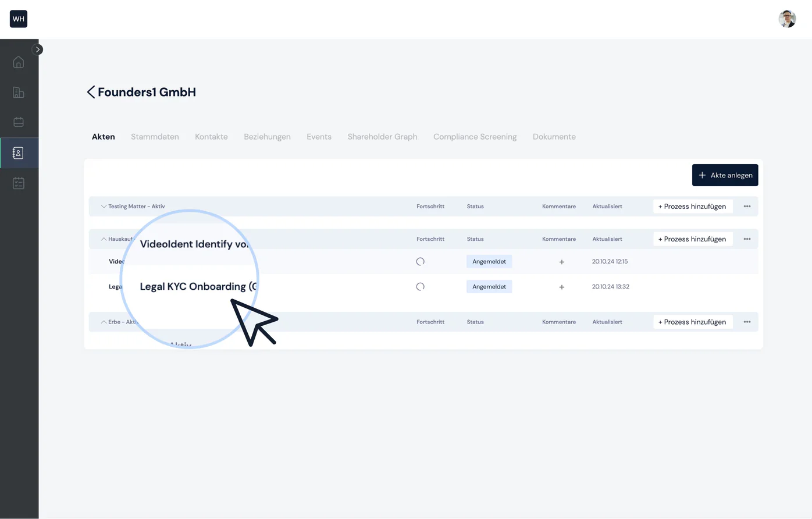This screenshot has height=519, width=812.
Task: Click progress circle of Legal KYC Onboarding
Action: click(420, 287)
